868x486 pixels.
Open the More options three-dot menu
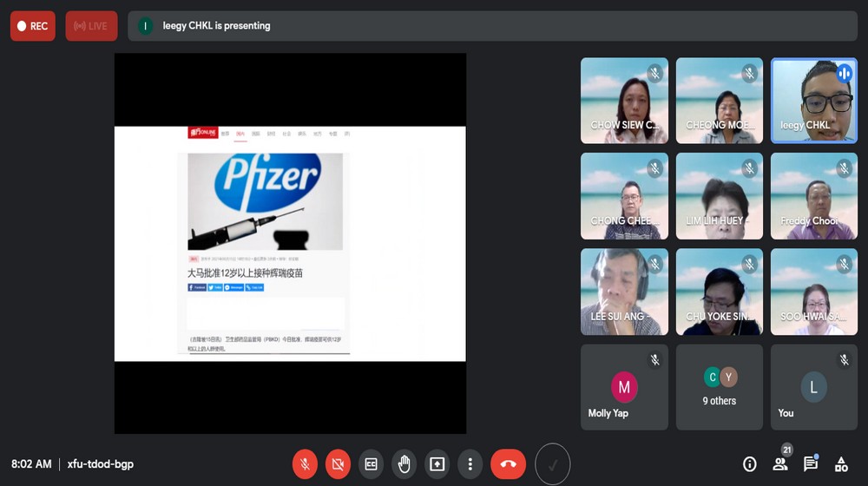point(470,463)
